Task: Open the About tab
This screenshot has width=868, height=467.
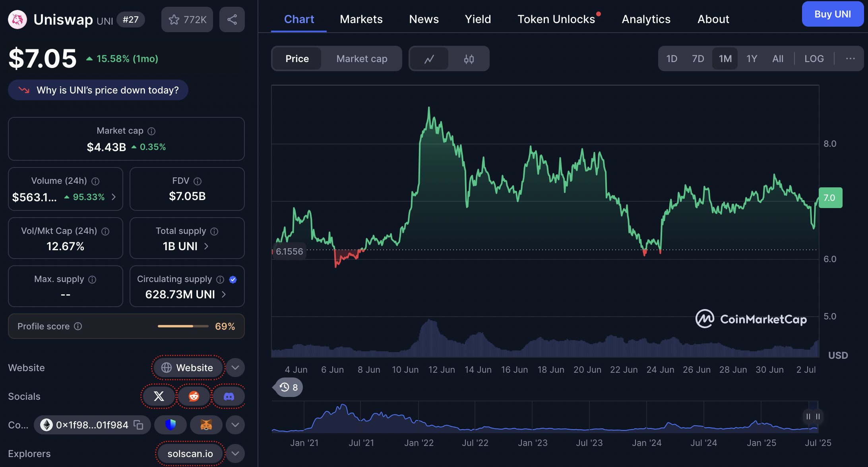Action: click(x=713, y=19)
